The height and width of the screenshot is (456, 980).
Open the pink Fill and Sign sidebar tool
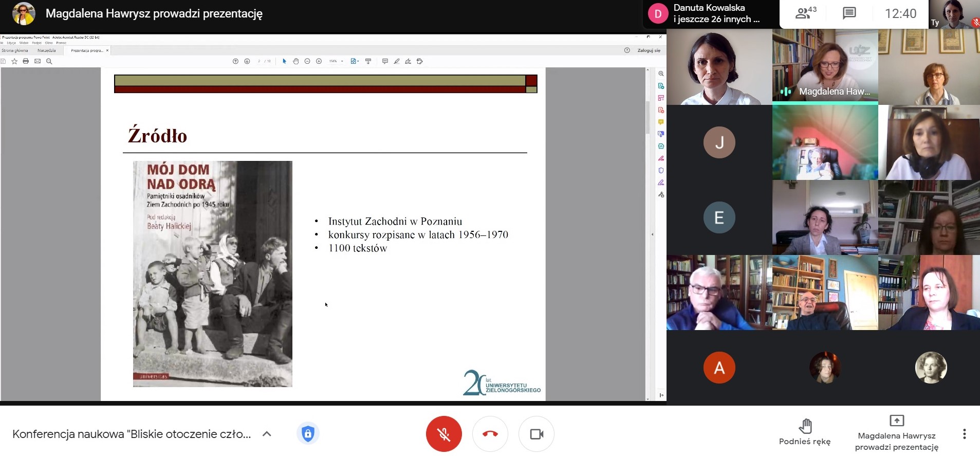click(661, 158)
